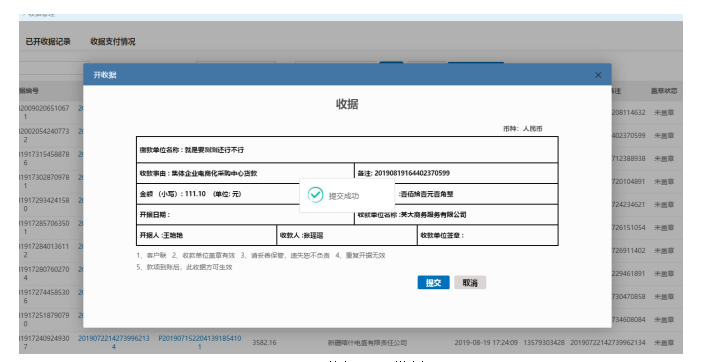714x362 pixels.
Task: Click the green checkmark icon beside 提交成功
Action: [x=315, y=195]
